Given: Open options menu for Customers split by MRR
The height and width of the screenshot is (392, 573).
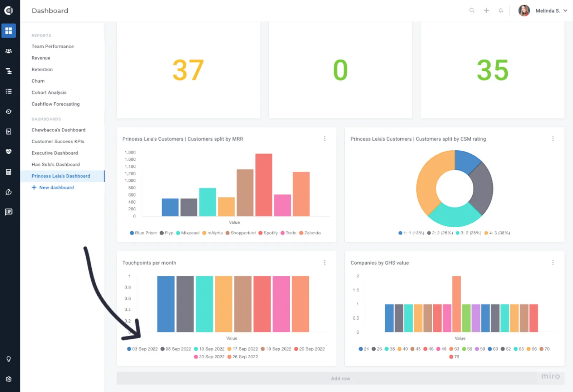Looking at the screenshot, I should point(324,139).
